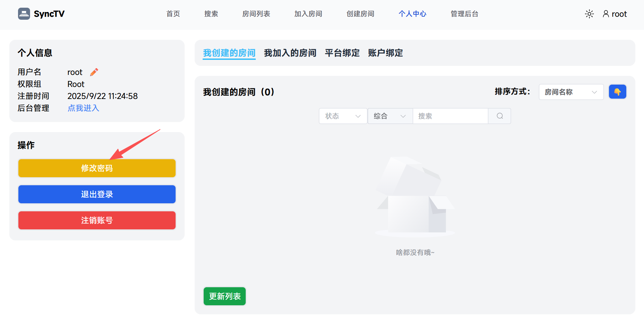This screenshot has height=324, width=644.
Task: Click the 退出登录 button
Action: tap(97, 194)
